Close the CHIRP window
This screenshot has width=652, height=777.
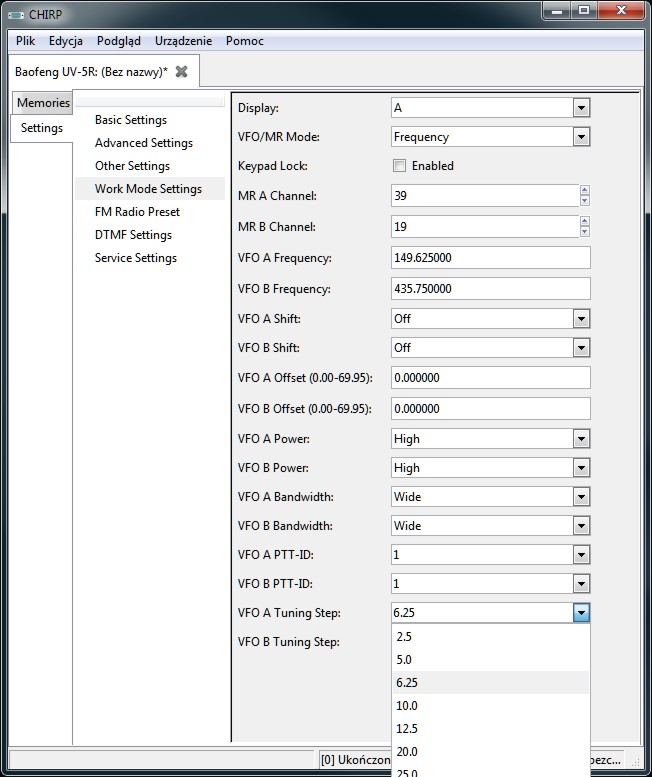coord(621,10)
